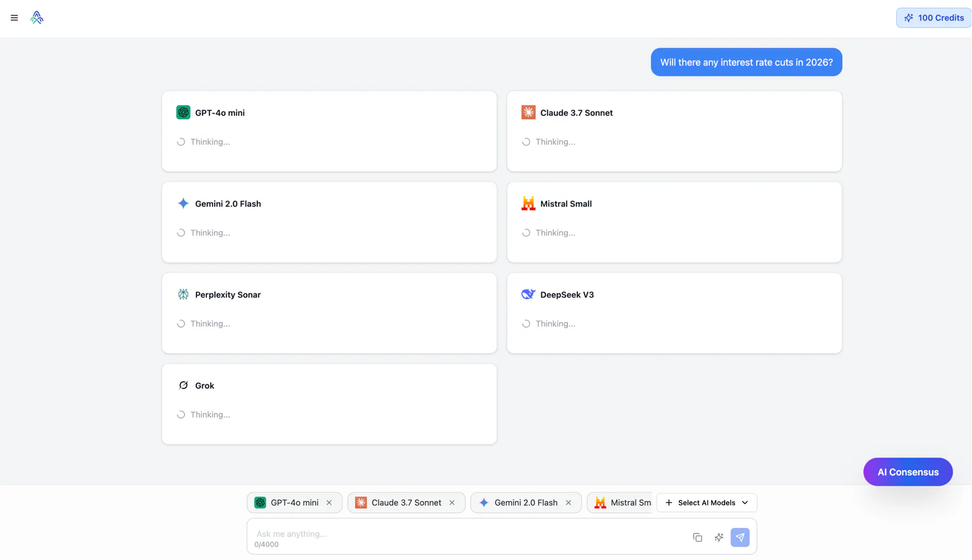This screenshot has height=560, width=972.
Task: Send the message with the paper plane button
Action: [x=740, y=538]
